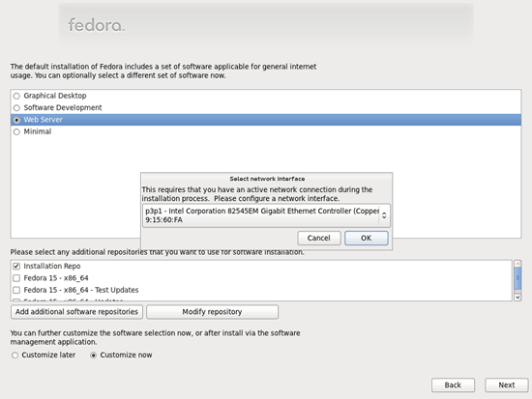Viewport: 532px width, 399px height.
Task: Click the p3p1 Intel Ethernet combo box
Action: pos(266,215)
